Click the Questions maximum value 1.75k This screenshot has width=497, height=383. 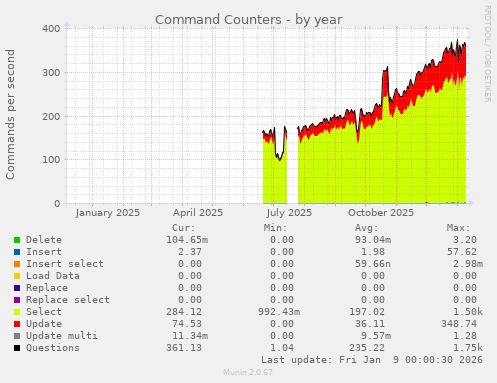(x=468, y=348)
